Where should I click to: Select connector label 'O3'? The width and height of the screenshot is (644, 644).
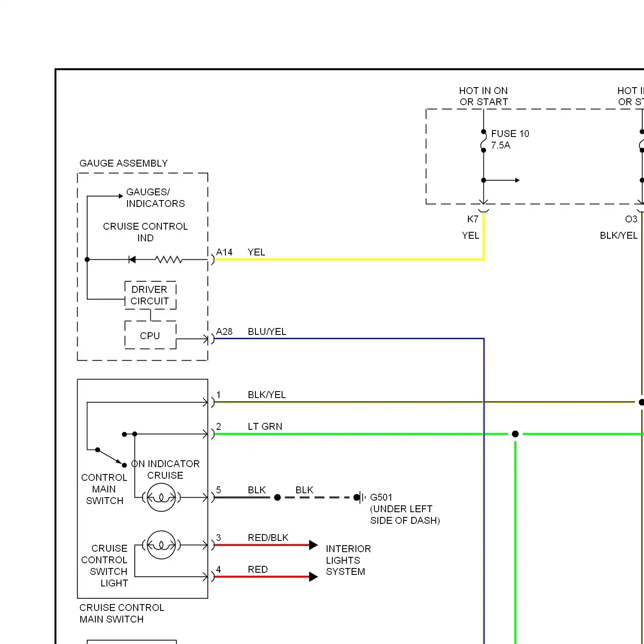(x=631, y=219)
